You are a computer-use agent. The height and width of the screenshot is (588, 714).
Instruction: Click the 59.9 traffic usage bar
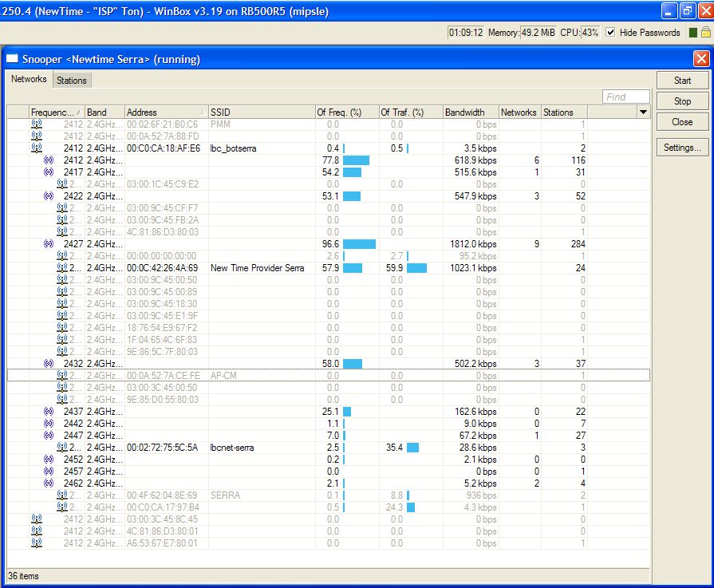pyautogui.click(x=416, y=268)
